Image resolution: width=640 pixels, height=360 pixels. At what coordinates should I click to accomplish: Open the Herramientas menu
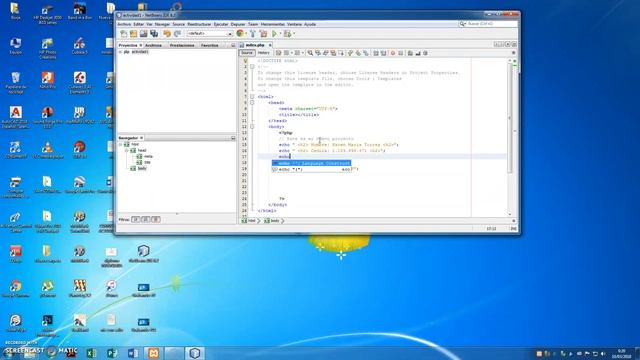click(272, 24)
